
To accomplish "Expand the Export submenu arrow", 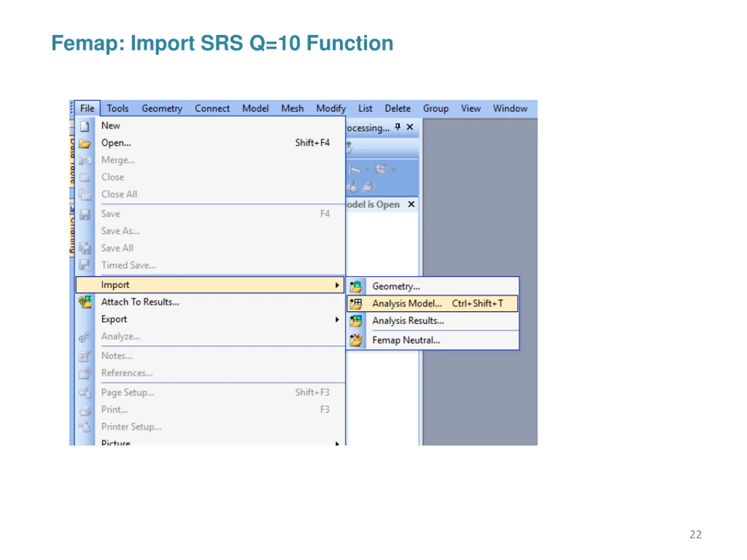I will coord(337,320).
